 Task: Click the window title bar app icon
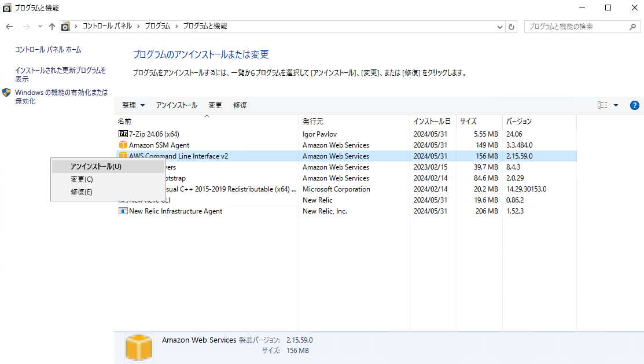(x=7, y=8)
